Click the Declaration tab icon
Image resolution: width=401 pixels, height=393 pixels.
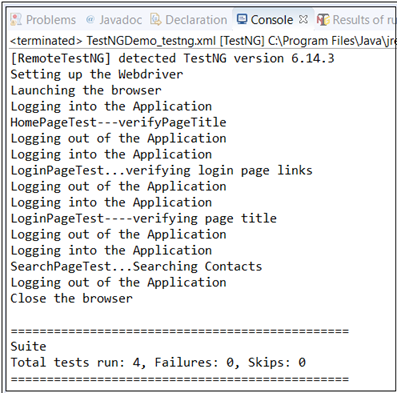click(155, 20)
